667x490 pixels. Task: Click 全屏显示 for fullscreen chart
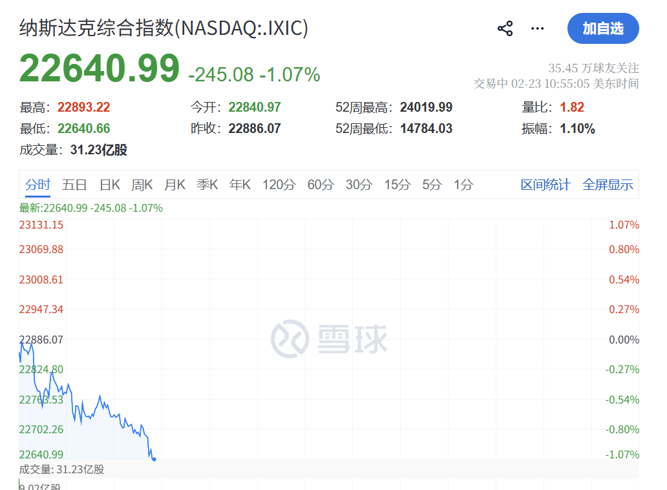[608, 184]
